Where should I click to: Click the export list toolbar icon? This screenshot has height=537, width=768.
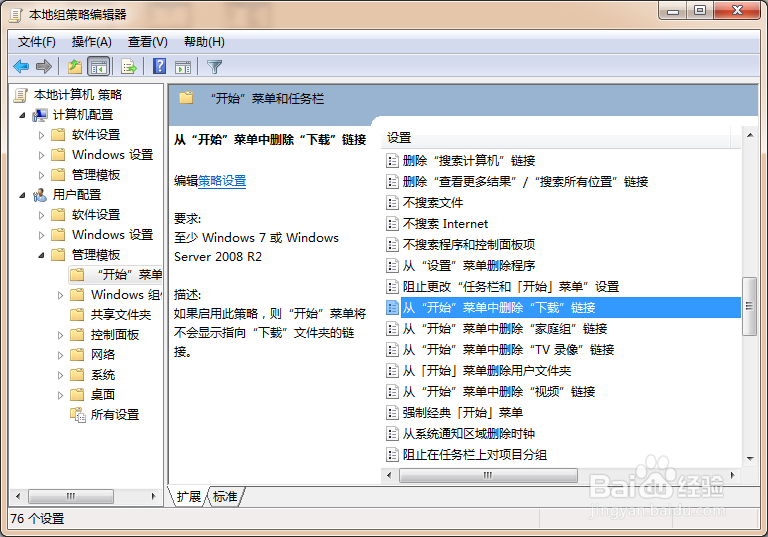[129, 66]
